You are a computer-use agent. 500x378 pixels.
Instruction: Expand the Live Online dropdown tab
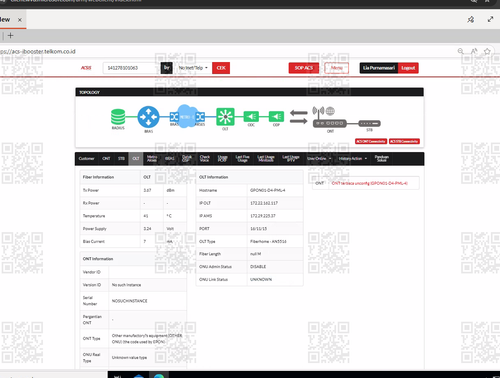point(319,159)
